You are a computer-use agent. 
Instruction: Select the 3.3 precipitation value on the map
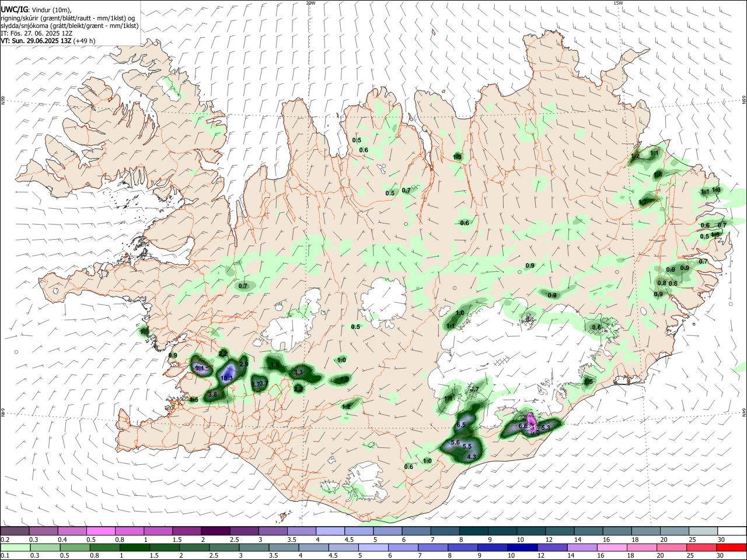(x=298, y=372)
